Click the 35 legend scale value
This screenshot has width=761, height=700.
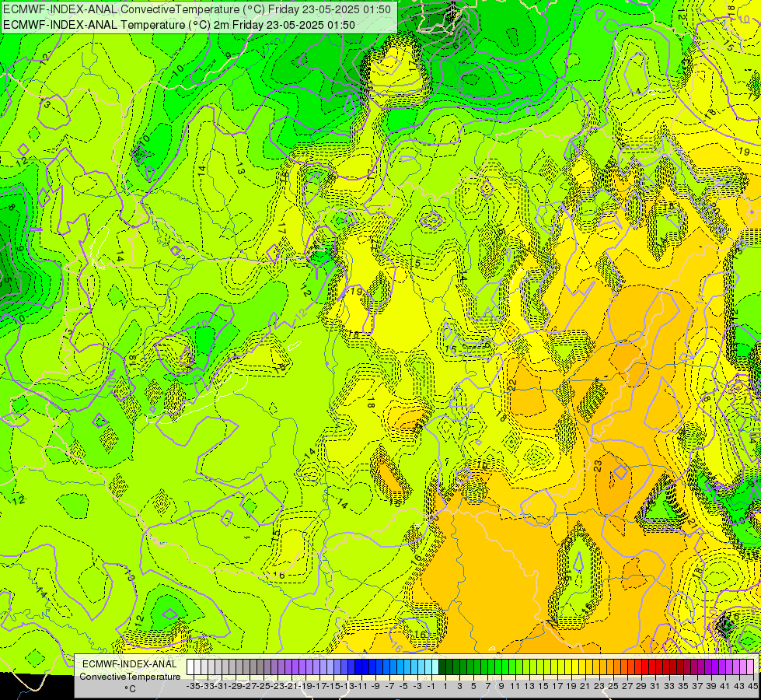click(683, 686)
